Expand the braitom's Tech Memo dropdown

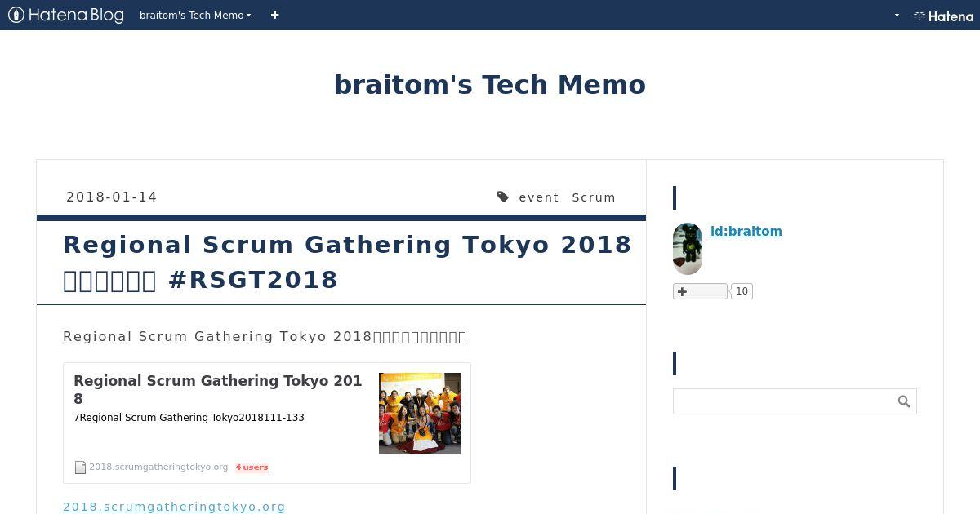[x=195, y=15]
